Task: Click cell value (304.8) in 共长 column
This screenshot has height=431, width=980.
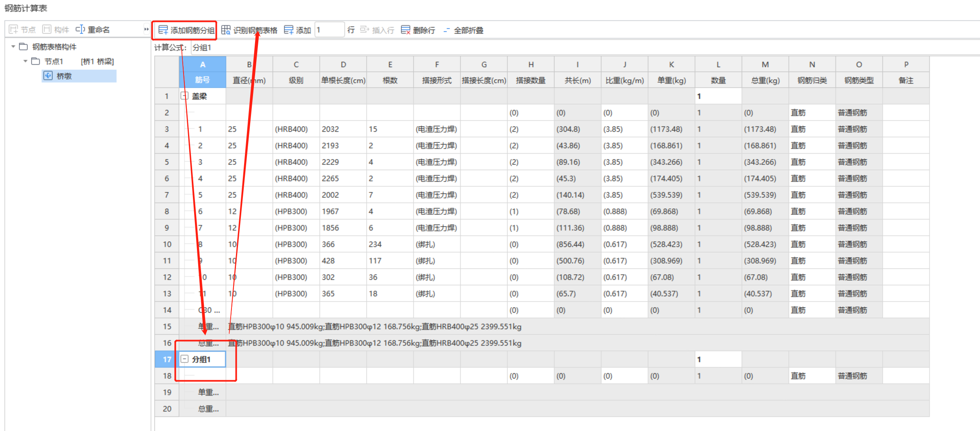Action: point(578,129)
